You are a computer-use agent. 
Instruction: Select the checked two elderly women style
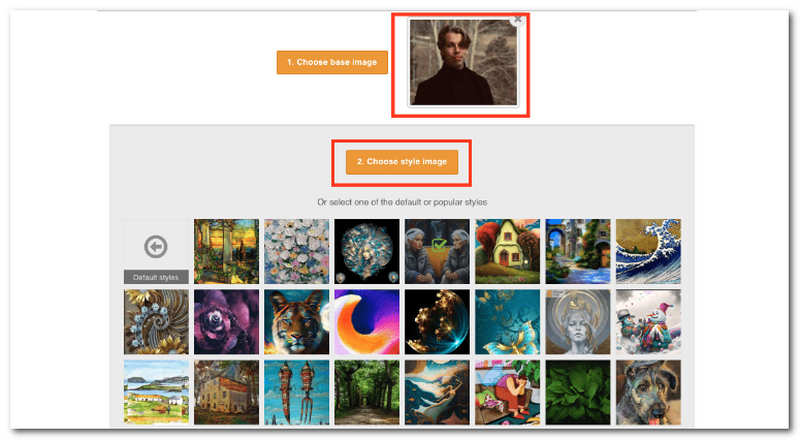(x=437, y=252)
